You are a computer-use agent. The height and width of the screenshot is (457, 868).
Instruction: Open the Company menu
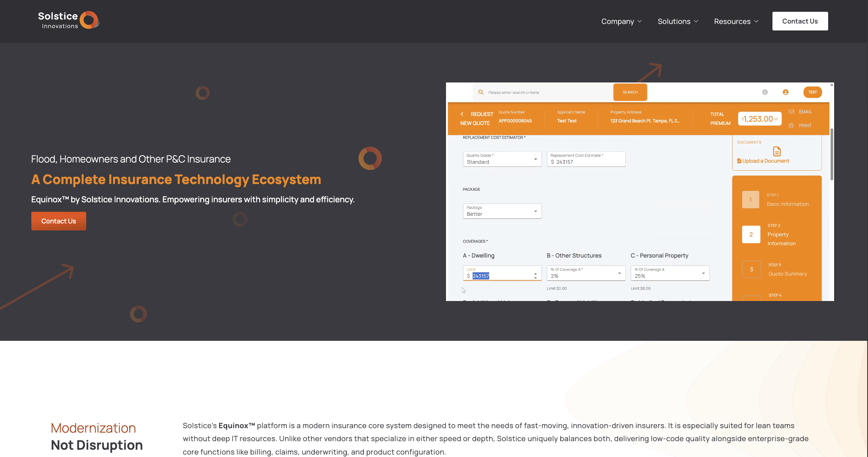[621, 21]
